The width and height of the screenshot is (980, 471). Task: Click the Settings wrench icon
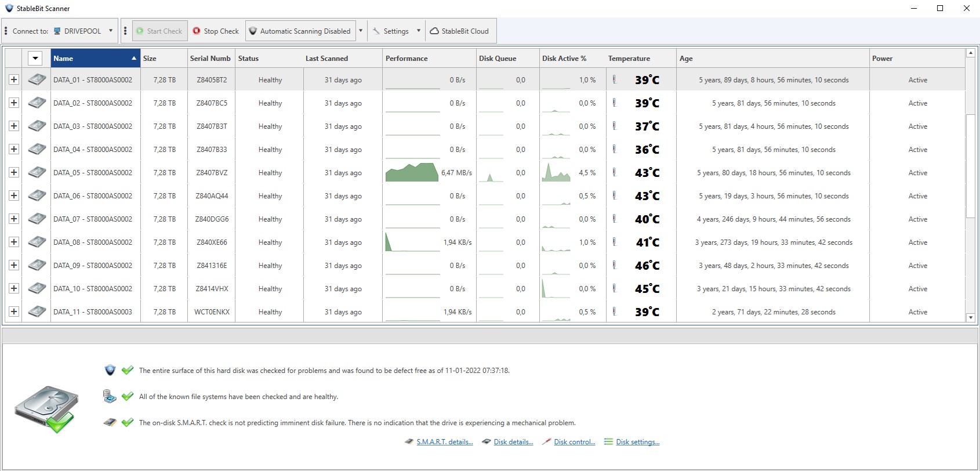click(376, 31)
